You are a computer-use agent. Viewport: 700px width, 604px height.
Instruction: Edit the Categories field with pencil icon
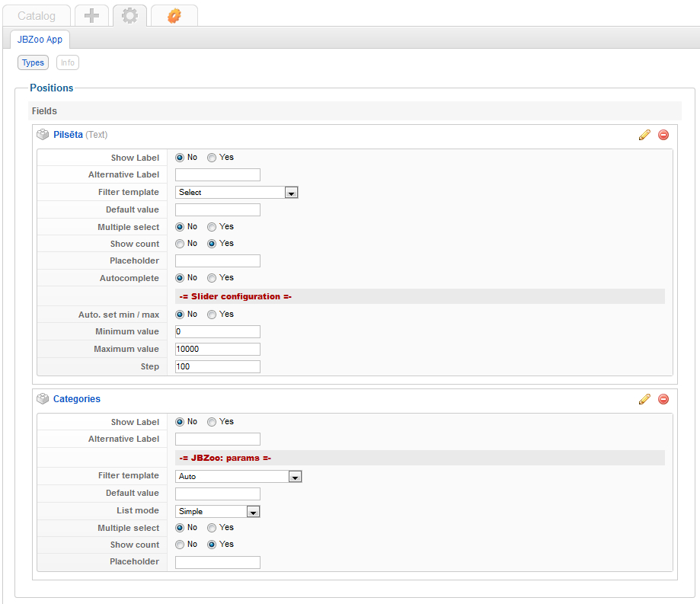[x=644, y=399]
